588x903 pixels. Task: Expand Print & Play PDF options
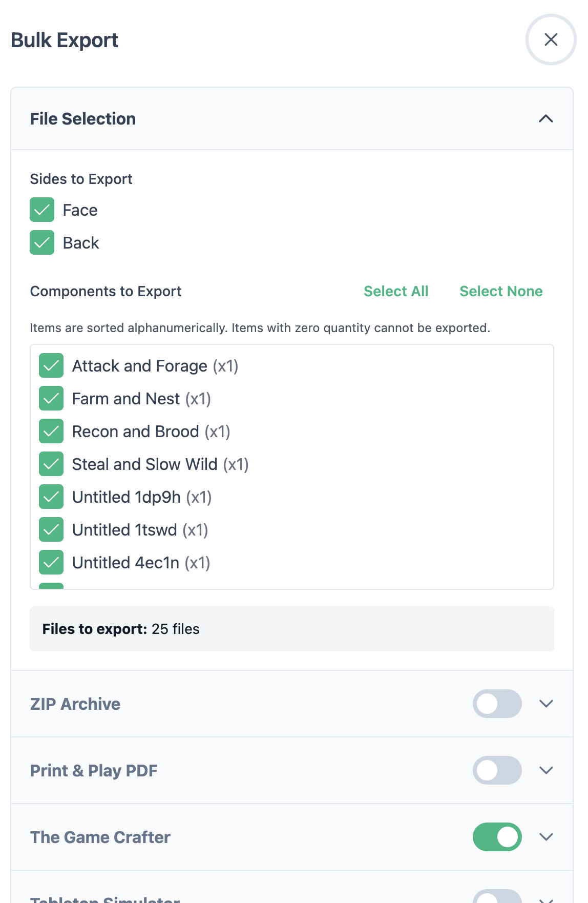(x=546, y=770)
